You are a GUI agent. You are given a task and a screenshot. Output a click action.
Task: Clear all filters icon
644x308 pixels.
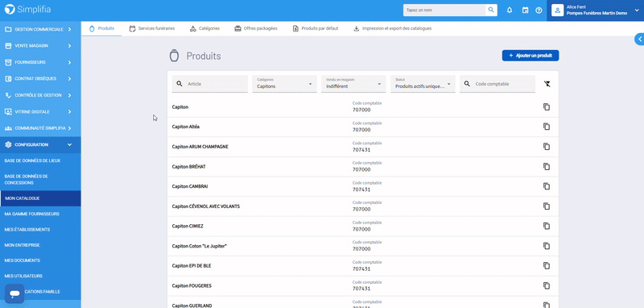tap(547, 84)
